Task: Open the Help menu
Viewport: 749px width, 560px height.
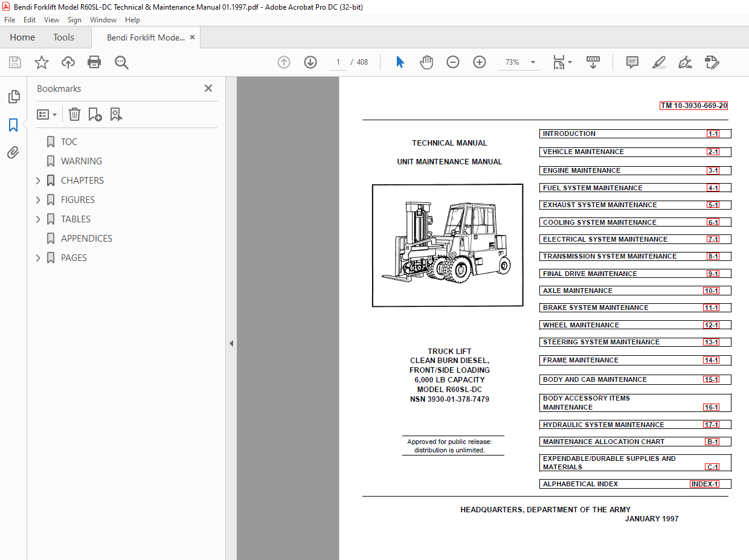Action: click(132, 20)
